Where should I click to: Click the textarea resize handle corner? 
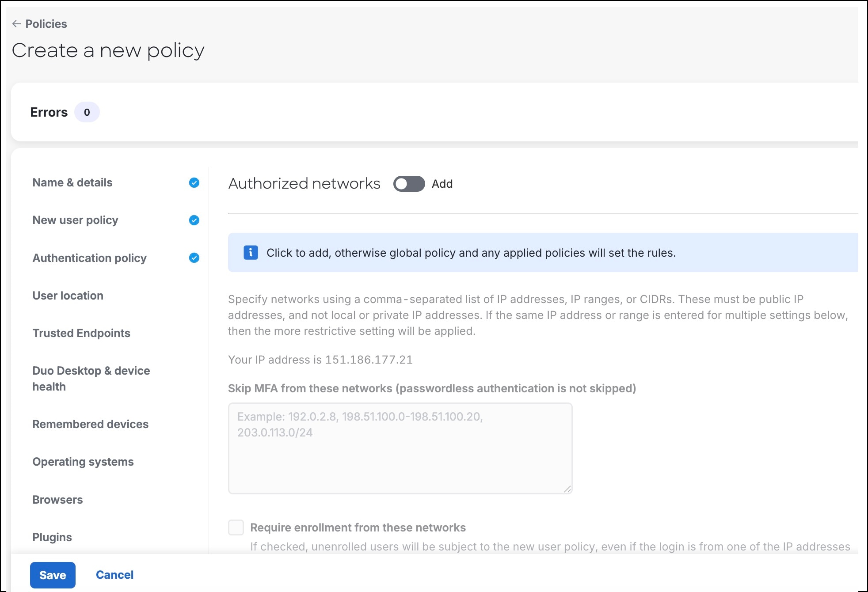click(568, 489)
